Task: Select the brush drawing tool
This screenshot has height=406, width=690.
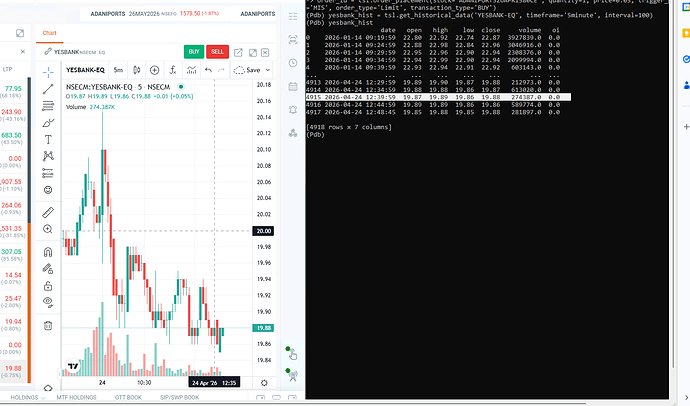Action: point(48,123)
